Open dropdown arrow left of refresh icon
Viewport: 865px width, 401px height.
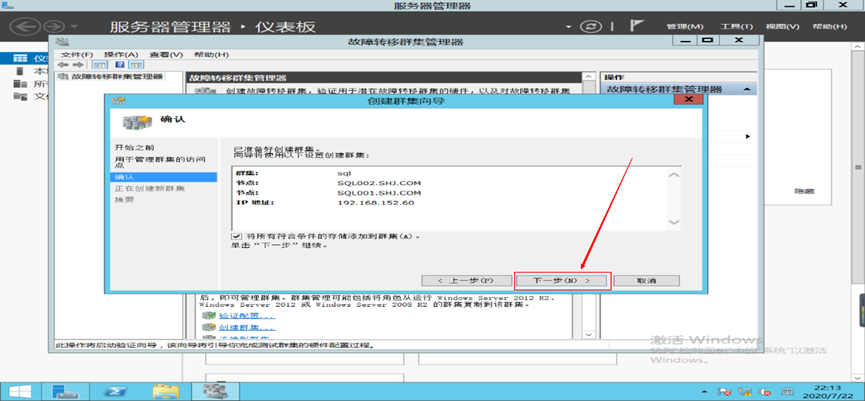click(569, 27)
